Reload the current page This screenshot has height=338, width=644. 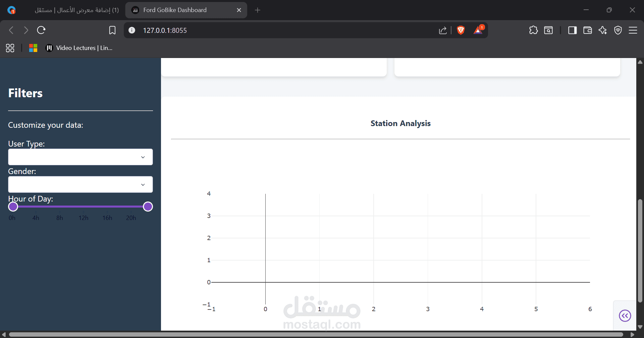click(x=41, y=30)
